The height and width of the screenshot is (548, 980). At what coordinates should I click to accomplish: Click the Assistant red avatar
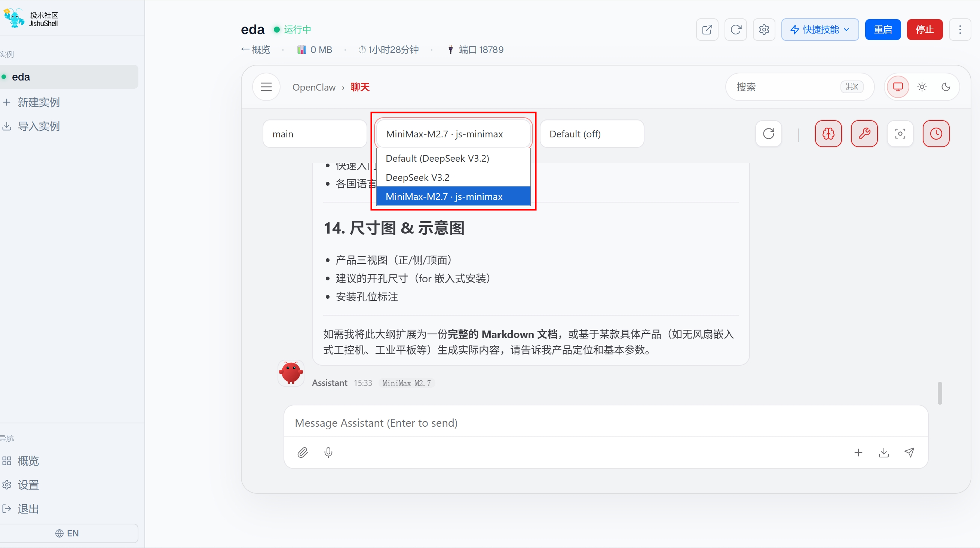click(x=291, y=373)
